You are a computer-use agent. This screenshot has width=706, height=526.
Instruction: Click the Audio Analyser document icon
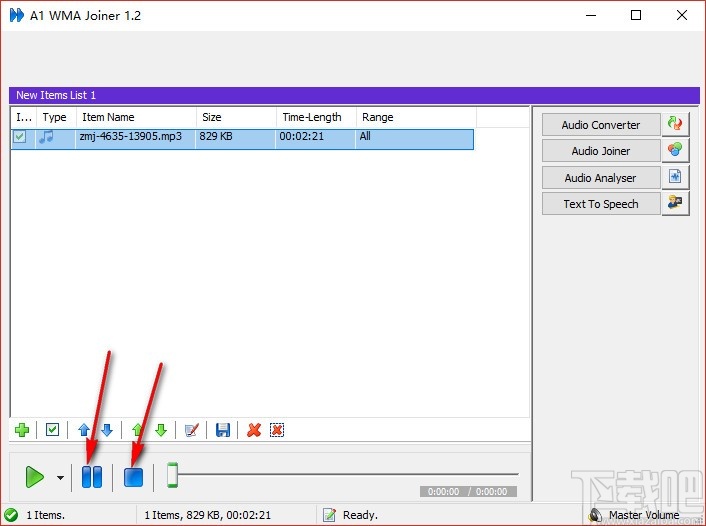(675, 177)
